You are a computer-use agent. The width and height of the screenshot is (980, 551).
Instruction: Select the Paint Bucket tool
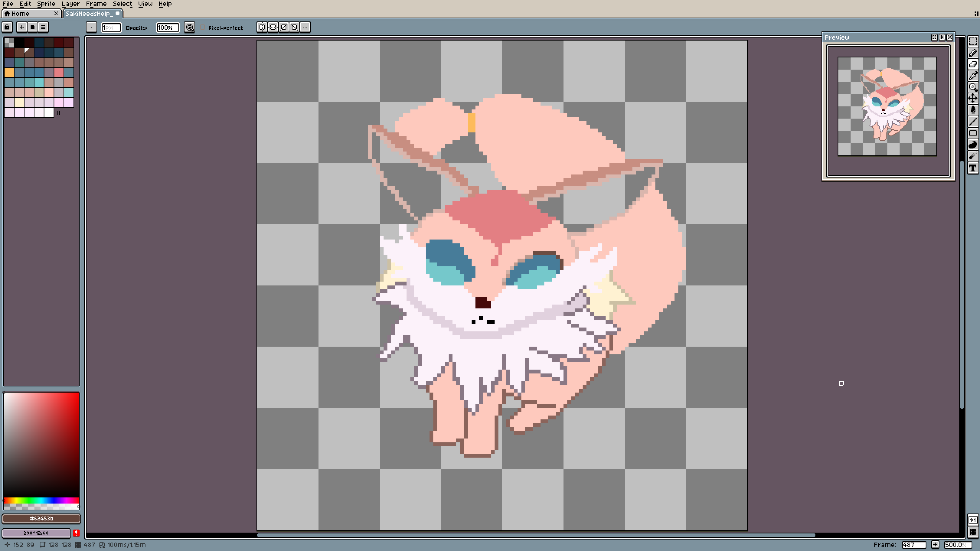click(x=973, y=110)
